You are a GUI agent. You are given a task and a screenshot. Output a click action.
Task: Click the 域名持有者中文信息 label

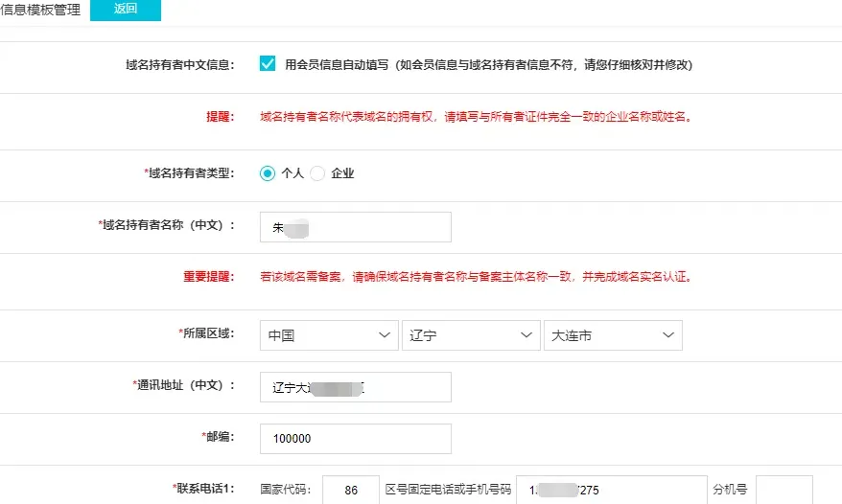179,65
